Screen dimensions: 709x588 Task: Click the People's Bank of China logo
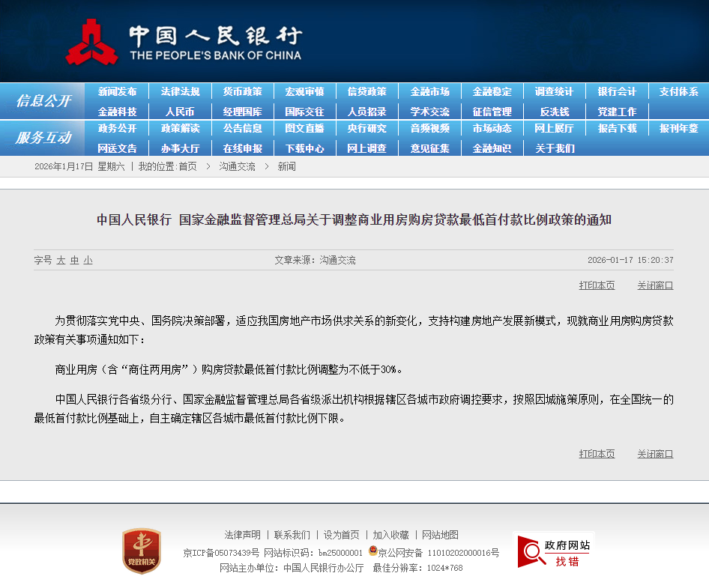(183, 43)
